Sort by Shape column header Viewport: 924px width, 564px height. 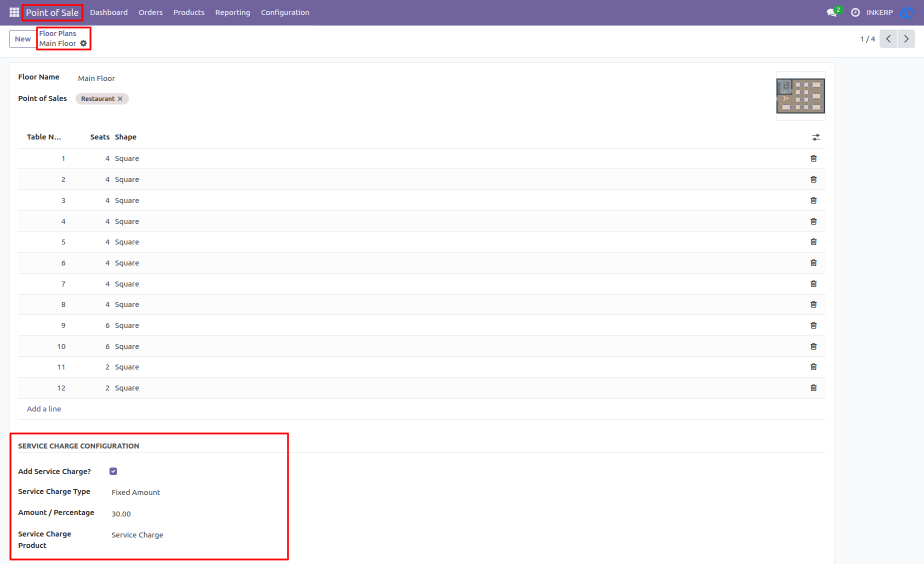coord(125,137)
